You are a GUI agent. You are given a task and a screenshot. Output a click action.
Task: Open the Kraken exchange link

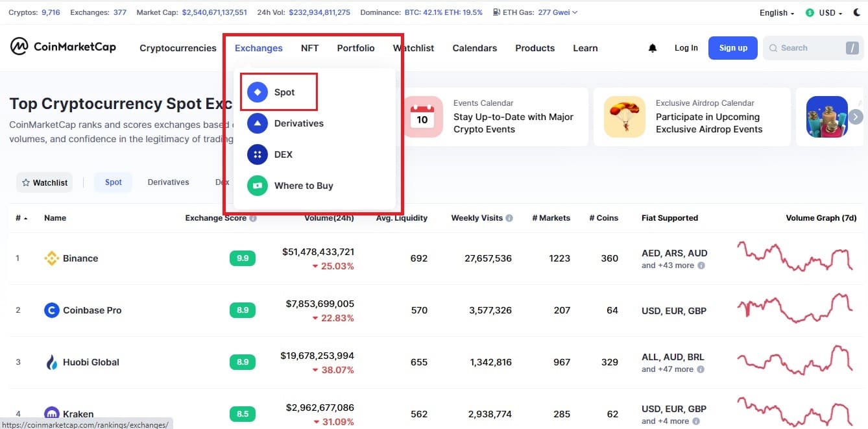(x=78, y=413)
